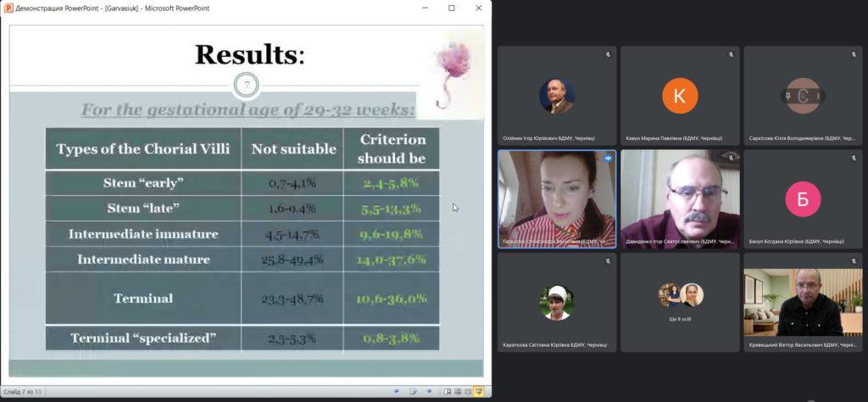
Task: Maximize the PowerPoint presentation window
Action: click(451, 8)
